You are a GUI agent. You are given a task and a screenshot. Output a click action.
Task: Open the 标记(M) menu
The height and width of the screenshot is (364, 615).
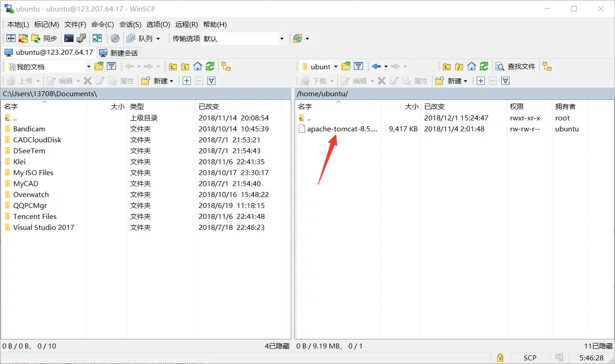[x=47, y=25]
